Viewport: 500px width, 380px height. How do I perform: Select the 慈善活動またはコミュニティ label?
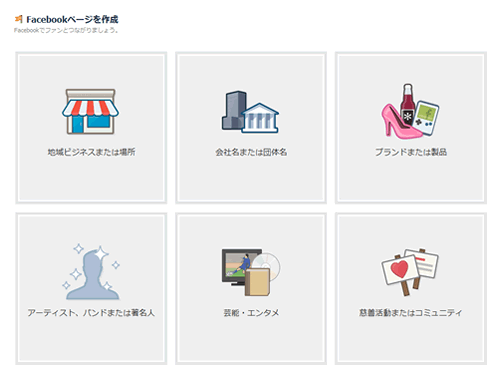pyautogui.click(x=411, y=313)
